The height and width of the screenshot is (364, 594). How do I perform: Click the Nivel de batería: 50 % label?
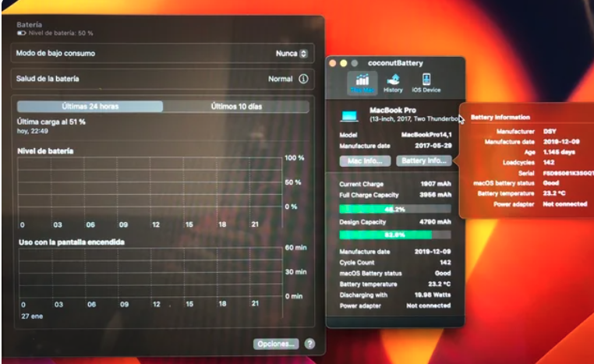(61, 34)
